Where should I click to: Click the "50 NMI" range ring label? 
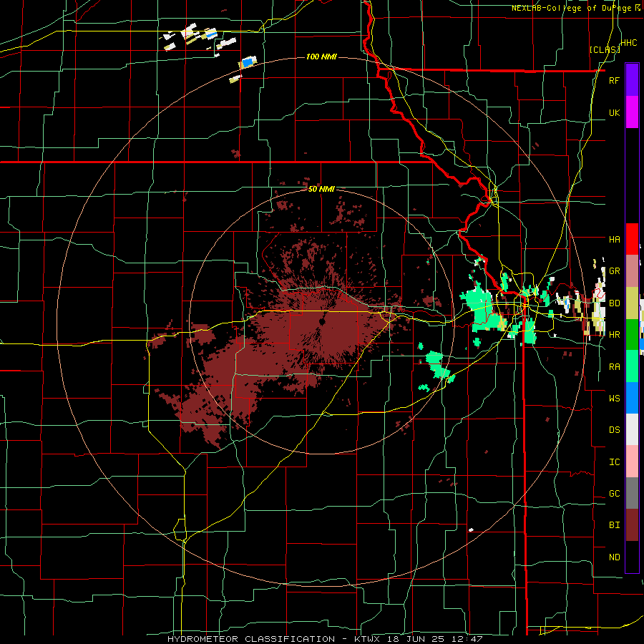321,189
